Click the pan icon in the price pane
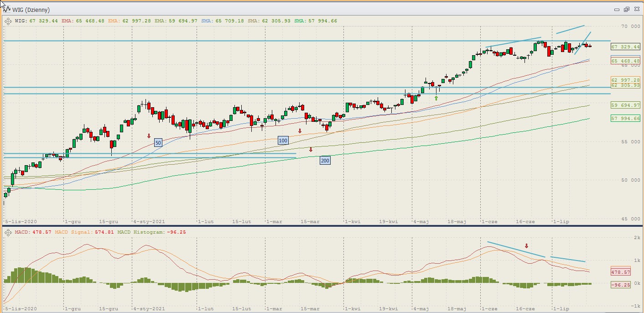This screenshot has height=313, width=644. point(8,21)
